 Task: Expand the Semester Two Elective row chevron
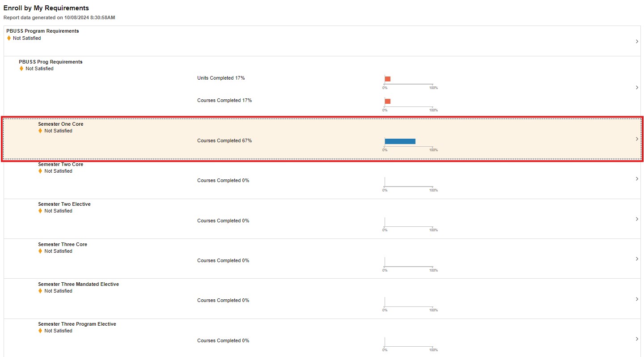coord(637,219)
